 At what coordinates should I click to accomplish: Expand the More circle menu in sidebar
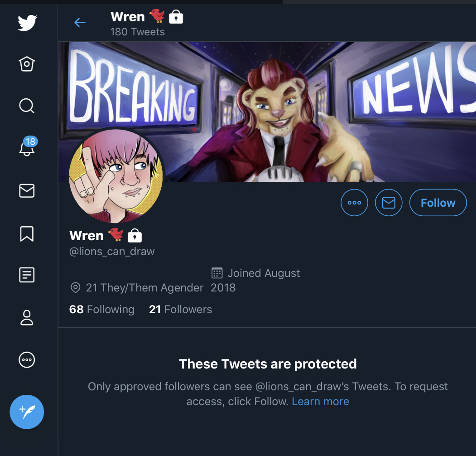[x=27, y=360]
